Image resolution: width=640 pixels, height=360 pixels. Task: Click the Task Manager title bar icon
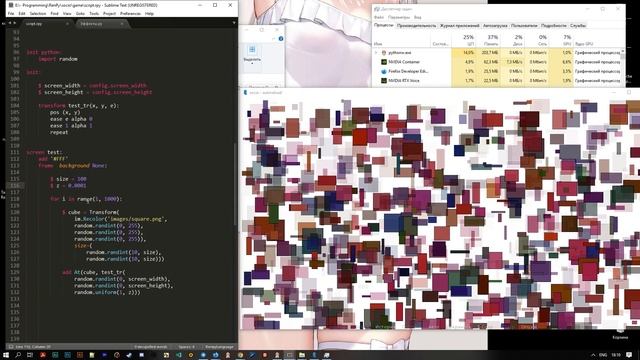pyautogui.click(x=377, y=9)
